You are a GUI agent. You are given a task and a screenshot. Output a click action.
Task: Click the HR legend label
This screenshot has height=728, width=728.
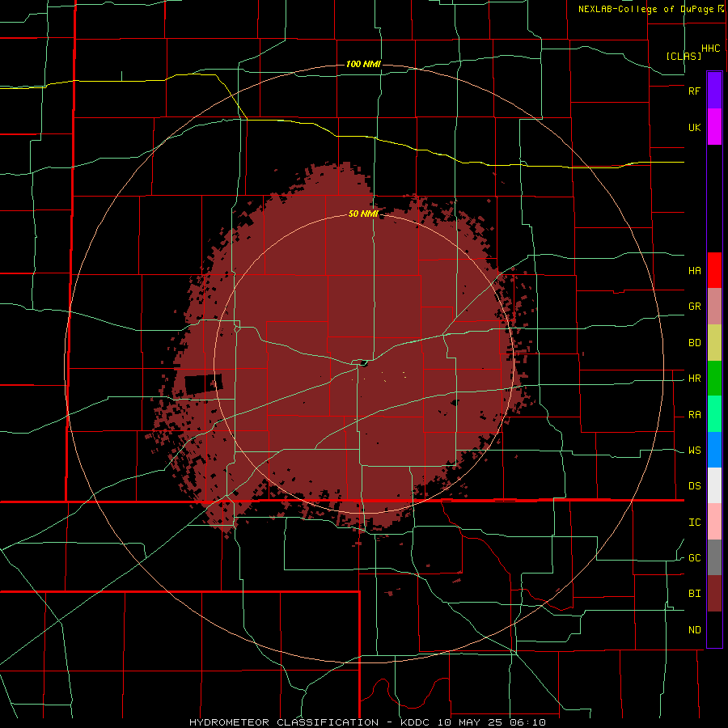(694, 379)
